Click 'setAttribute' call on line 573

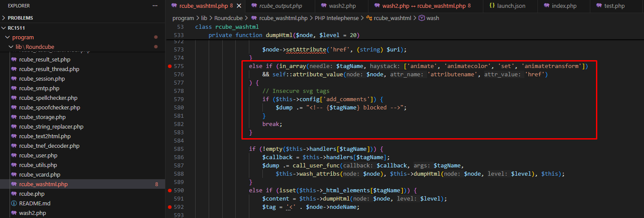pyautogui.click(x=306, y=50)
